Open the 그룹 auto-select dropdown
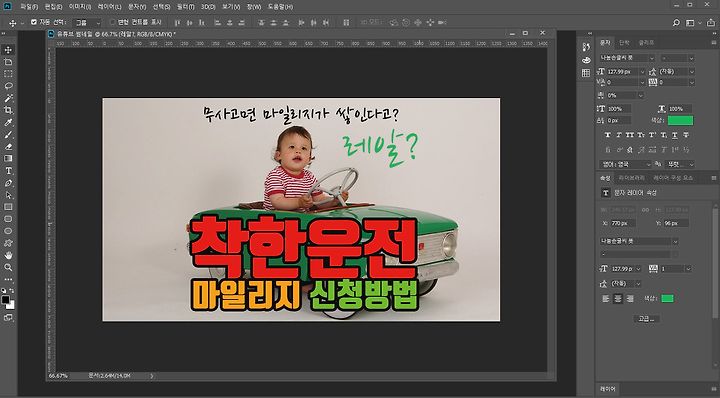 (88, 22)
